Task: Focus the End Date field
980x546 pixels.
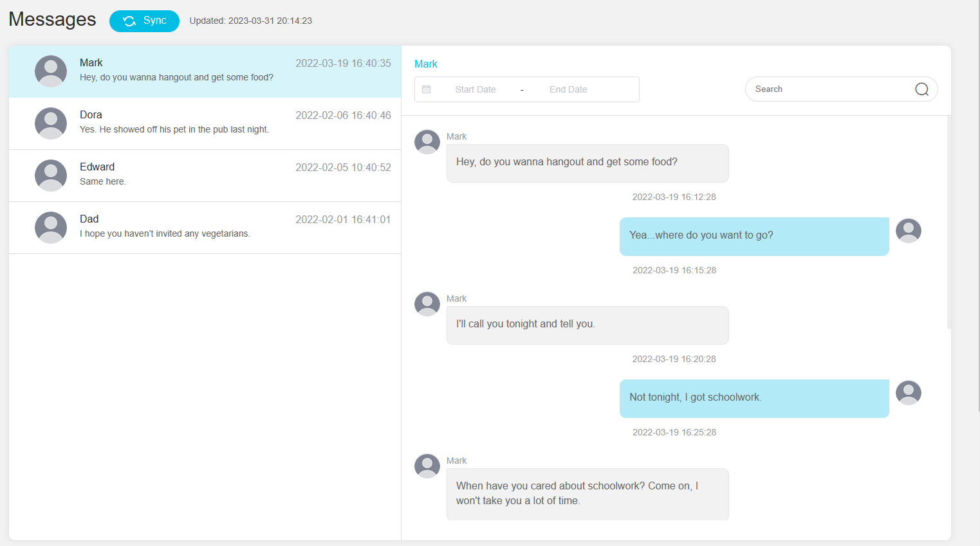Action: pyautogui.click(x=568, y=89)
